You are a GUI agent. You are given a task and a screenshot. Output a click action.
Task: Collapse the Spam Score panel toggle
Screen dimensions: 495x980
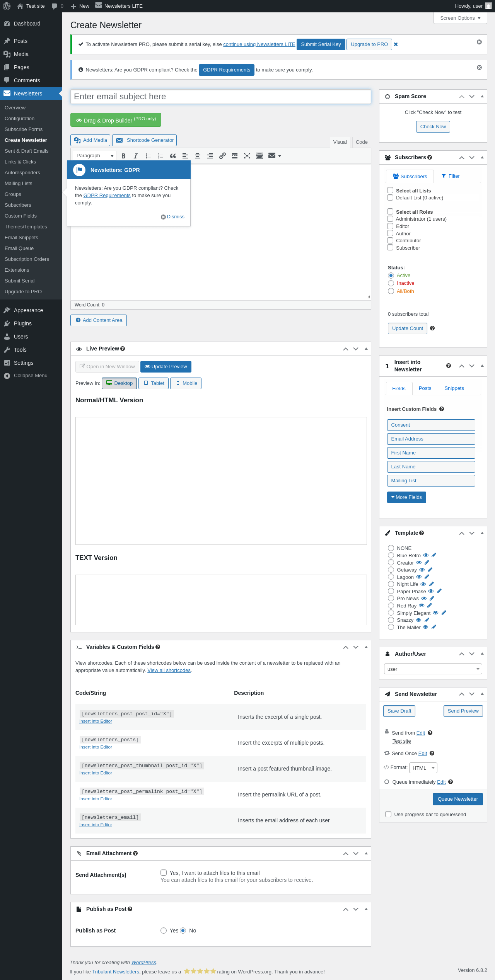coord(482,96)
